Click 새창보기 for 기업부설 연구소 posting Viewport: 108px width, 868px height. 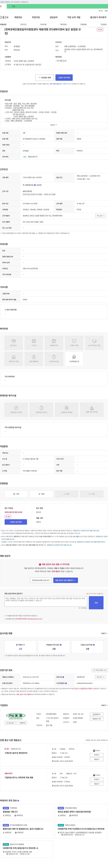point(97,784)
